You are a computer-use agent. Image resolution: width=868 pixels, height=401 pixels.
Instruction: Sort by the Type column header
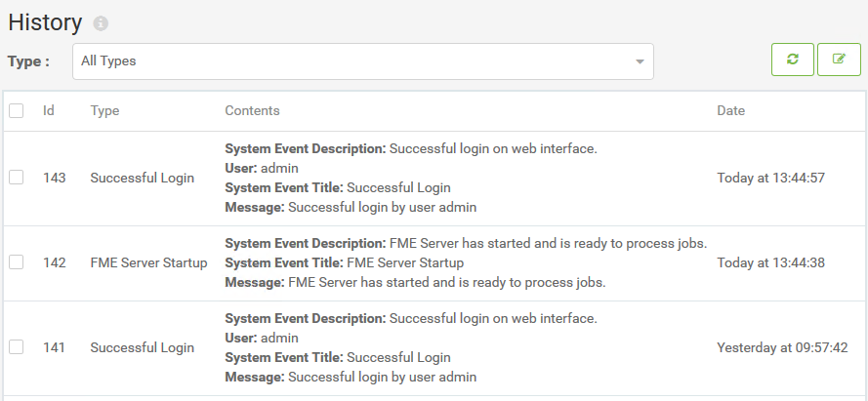pos(104,110)
